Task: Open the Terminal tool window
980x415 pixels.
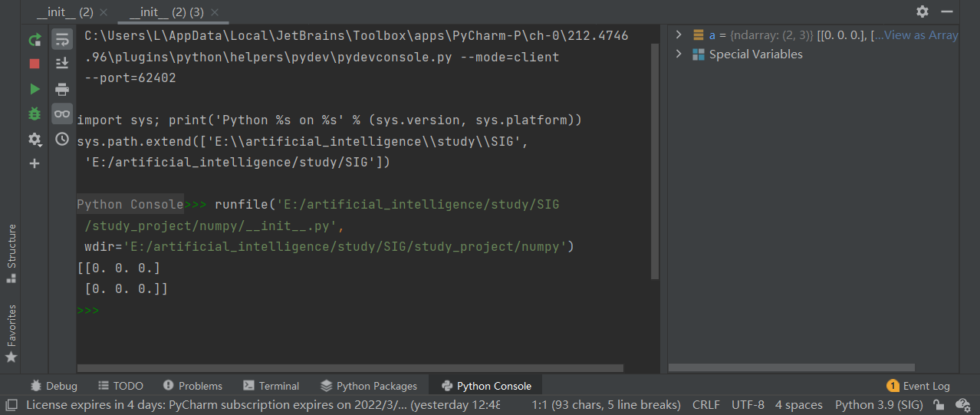Action: pyautogui.click(x=271, y=386)
